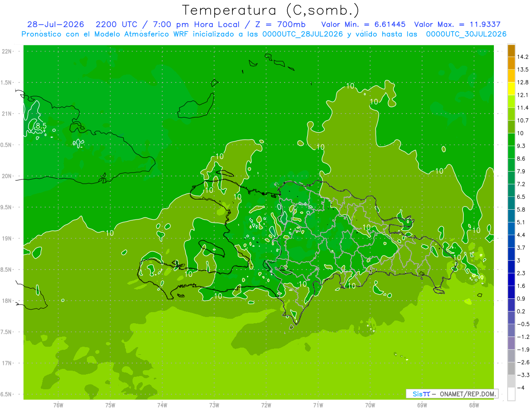Pick the teal swatch between 6.5 and 5.8

click(511, 203)
